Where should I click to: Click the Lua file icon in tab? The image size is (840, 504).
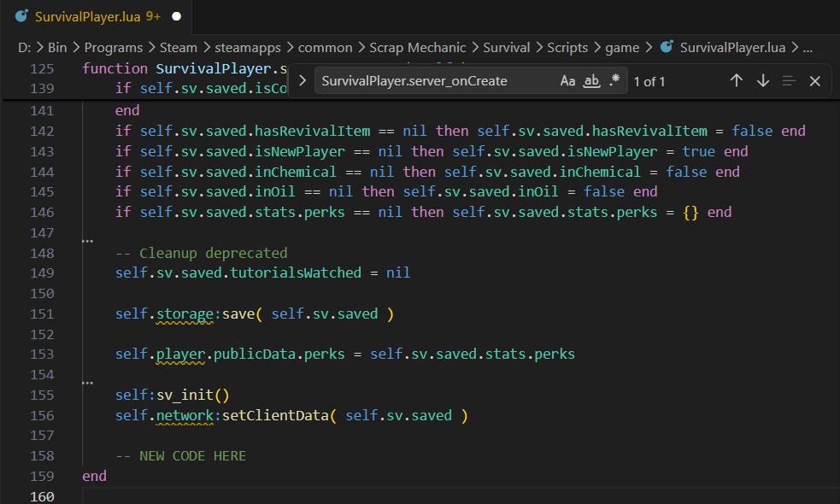pyautogui.click(x=21, y=16)
